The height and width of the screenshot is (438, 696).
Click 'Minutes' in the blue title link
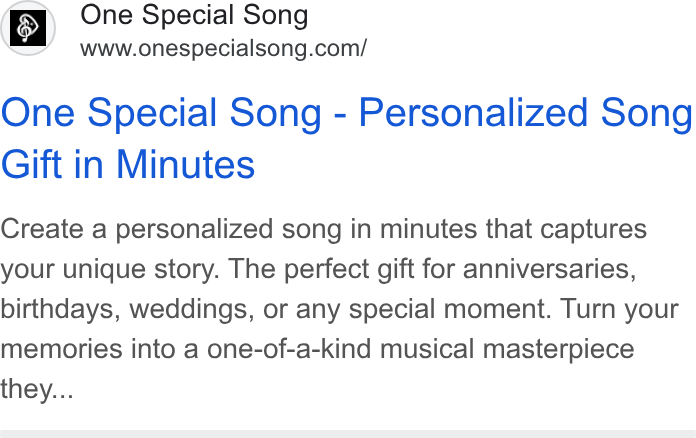(186, 165)
